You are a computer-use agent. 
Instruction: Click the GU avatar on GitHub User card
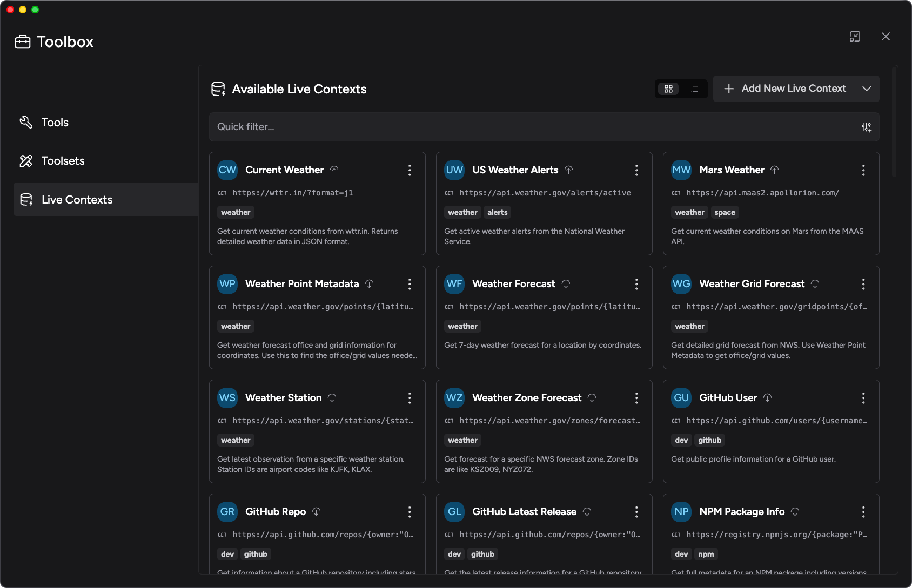(681, 397)
